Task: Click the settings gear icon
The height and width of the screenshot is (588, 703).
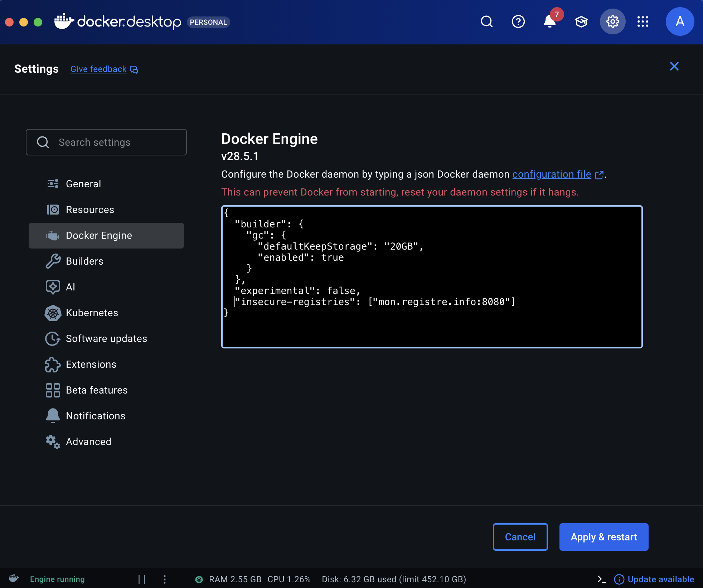Action: 612,22
